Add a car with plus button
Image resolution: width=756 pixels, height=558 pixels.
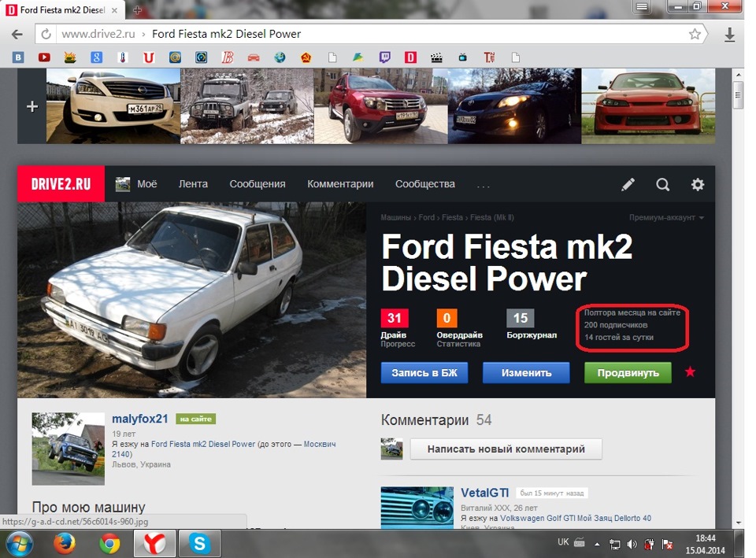click(31, 106)
